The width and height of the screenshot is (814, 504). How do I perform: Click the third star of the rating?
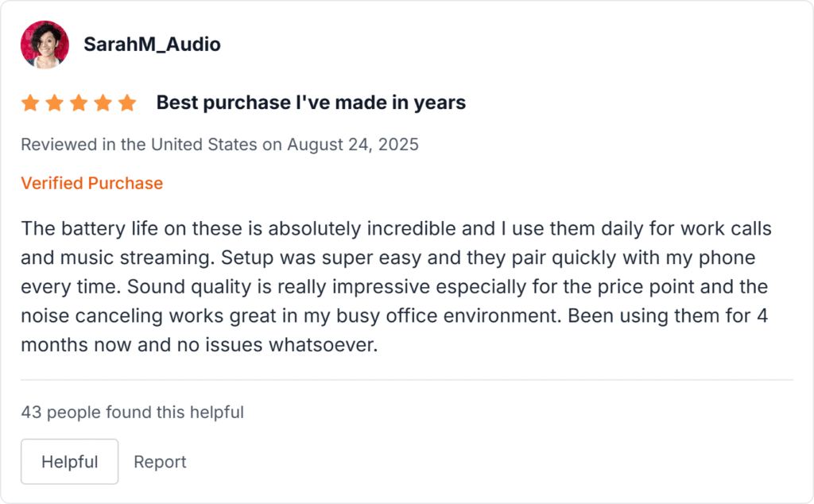click(79, 102)
